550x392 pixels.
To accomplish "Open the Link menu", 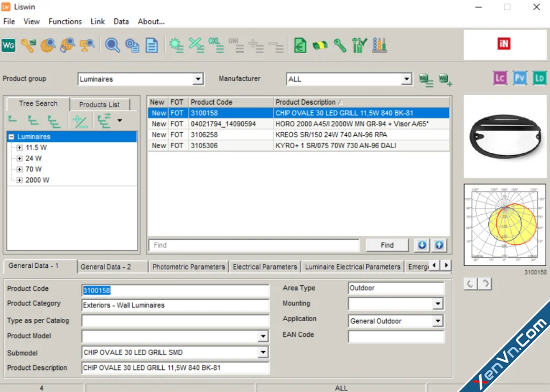I will (98, 21).
